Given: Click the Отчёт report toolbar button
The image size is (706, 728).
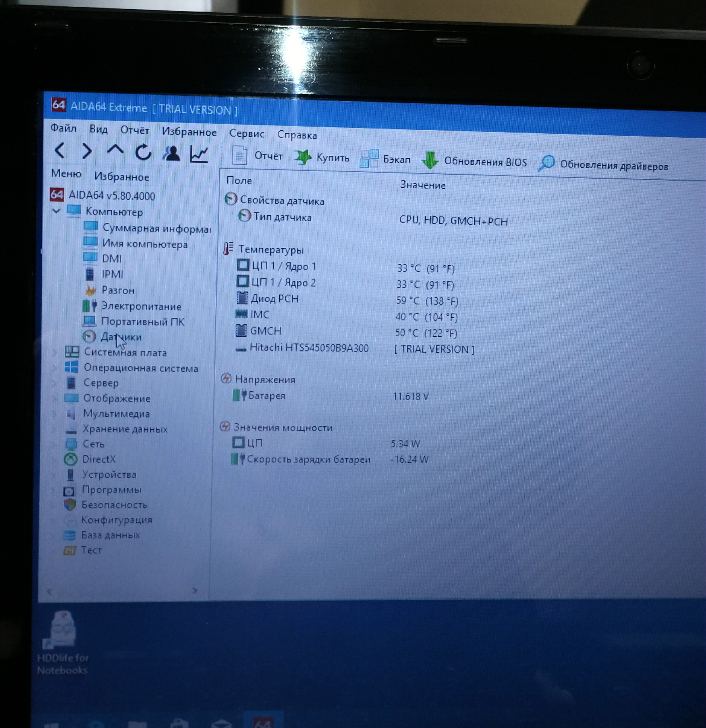Looking at the screenshot, I should tap(257, 156).
